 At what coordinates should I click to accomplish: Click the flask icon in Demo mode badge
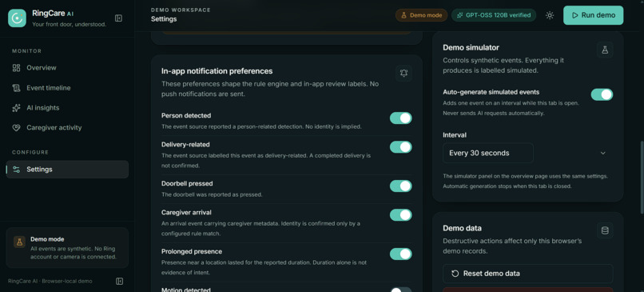403,15
